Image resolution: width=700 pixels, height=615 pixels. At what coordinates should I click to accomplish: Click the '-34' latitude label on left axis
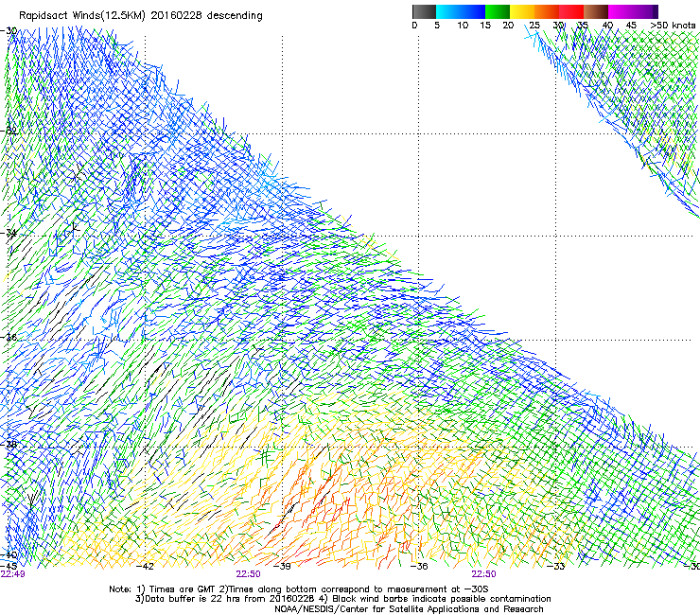(x=9, y=233)
